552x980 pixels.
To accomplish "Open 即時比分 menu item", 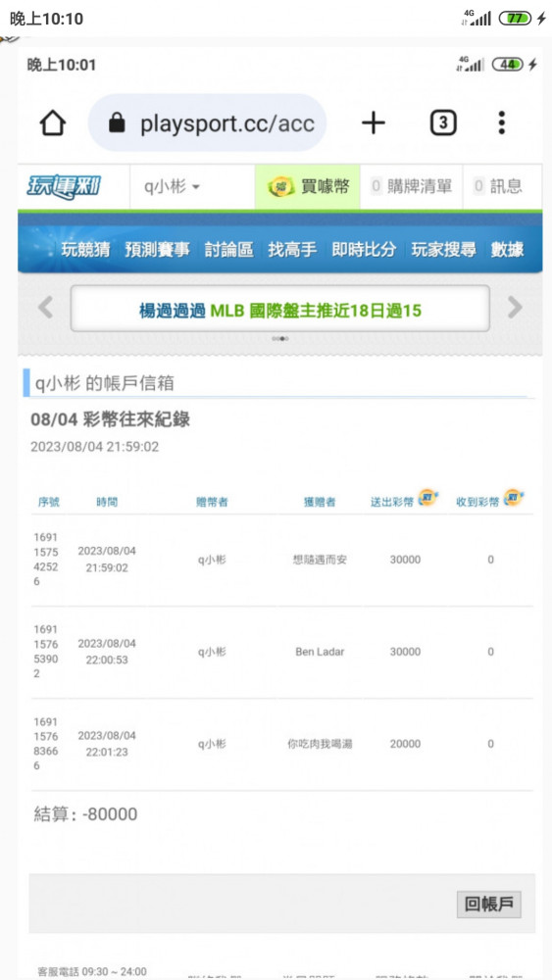I will click(364, 250).
